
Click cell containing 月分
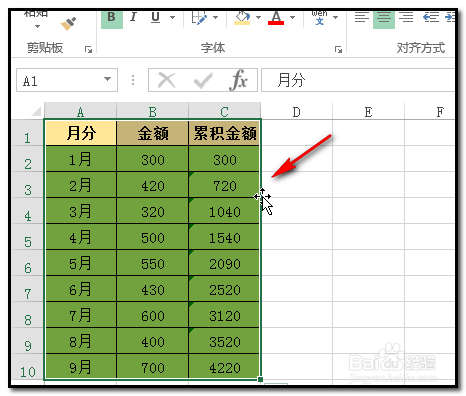click(81, 133)
